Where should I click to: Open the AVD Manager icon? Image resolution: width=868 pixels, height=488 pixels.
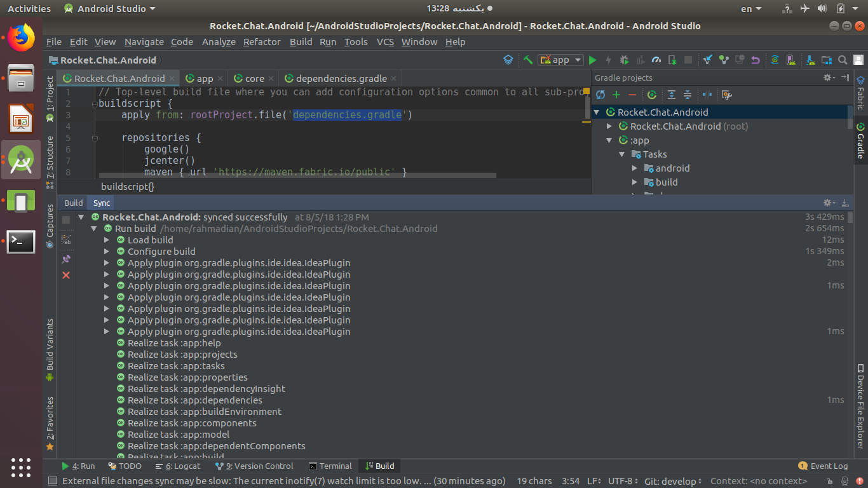point(791,60)
